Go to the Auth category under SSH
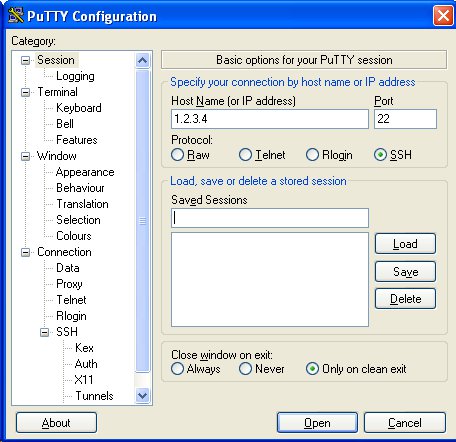 86,364
